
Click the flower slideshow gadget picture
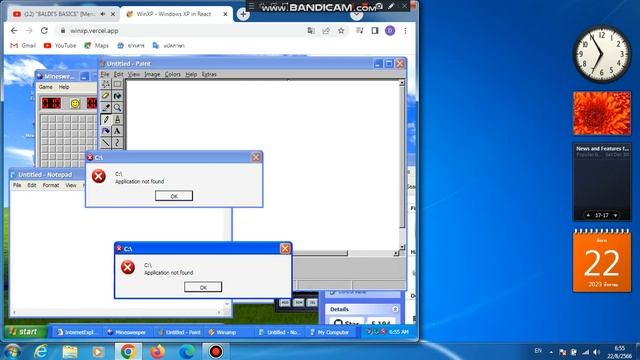[602, 113]
